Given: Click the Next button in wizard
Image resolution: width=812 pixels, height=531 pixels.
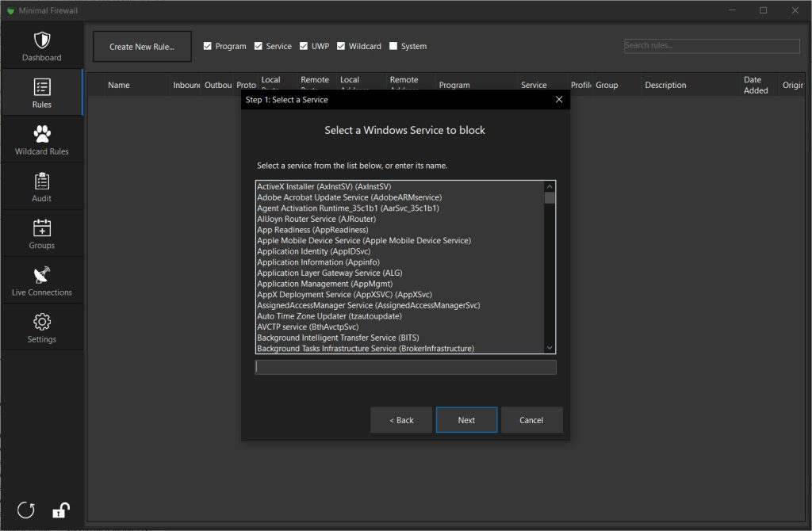Looking at the screenshot, I should (x=466, y=420).
